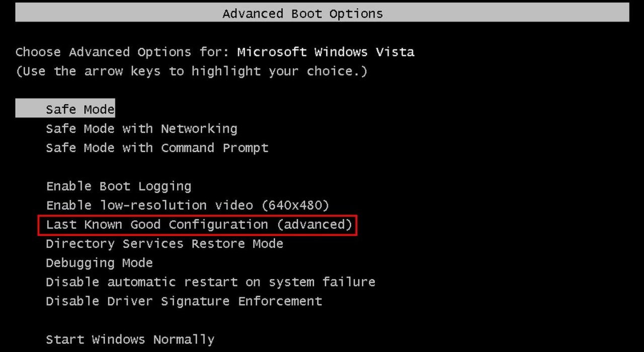Choose Safe Mode with Networking
644x352 pixels.
[x=141, y=129]
